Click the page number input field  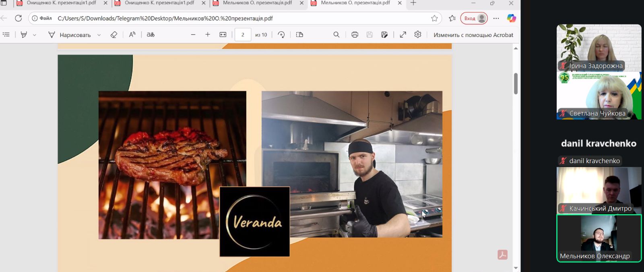point(243,35)
